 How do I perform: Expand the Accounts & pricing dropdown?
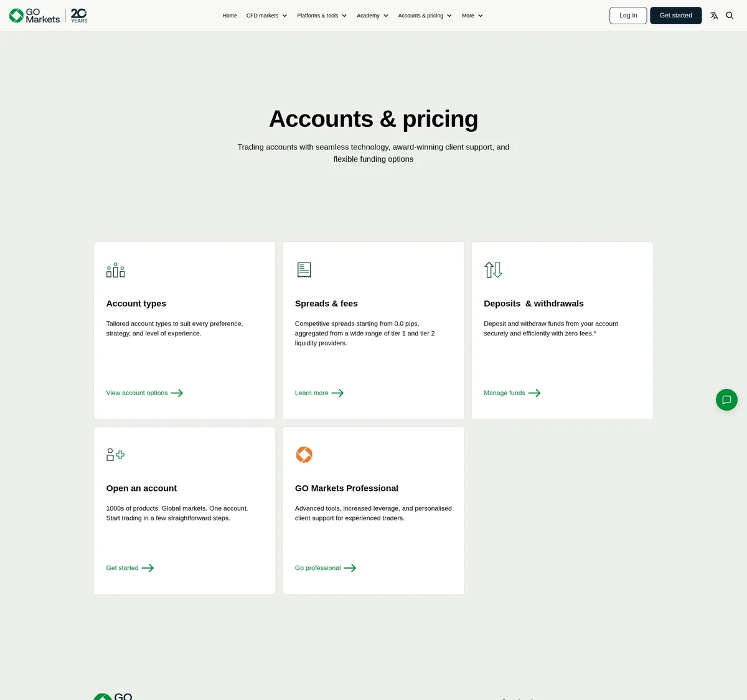[425, 16]
